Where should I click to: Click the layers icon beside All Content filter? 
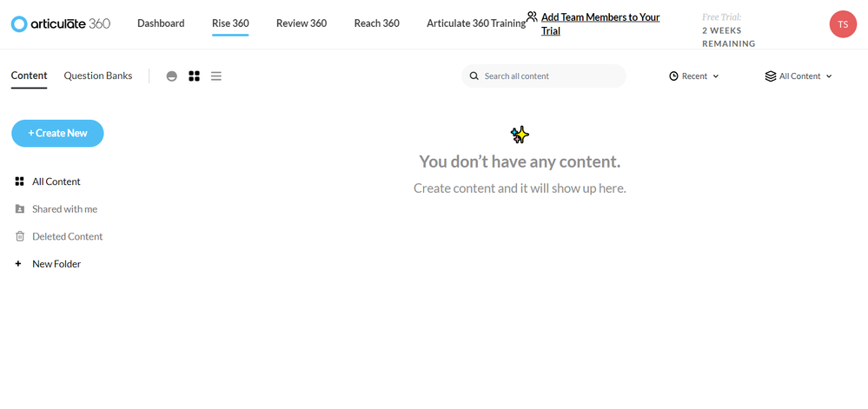click(x=771, y=76)
